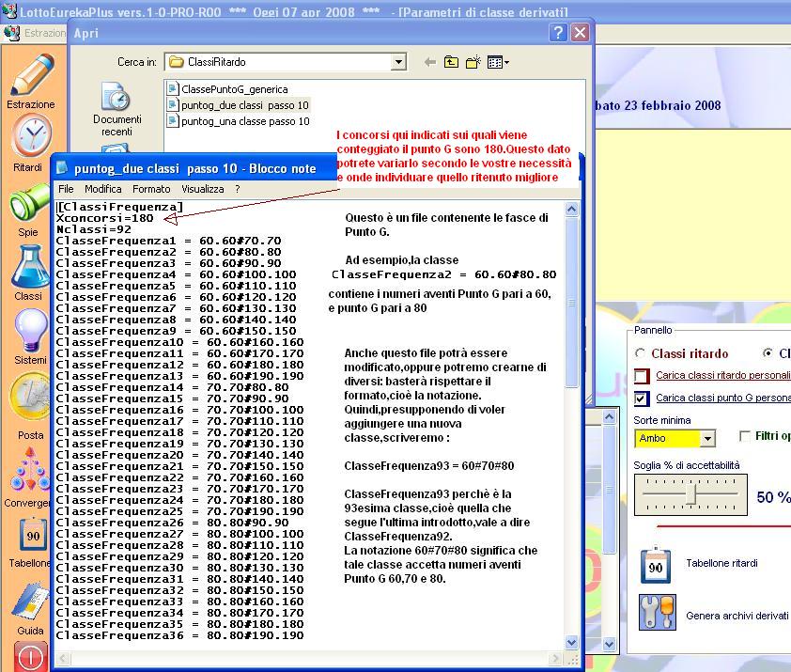Open the Tabellone 90 icon in sidebar
The width and height of the screenshot is (791, 672).
click(x=33, y=535)
